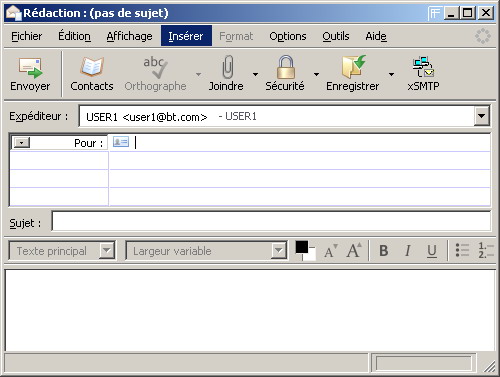500x377 pixels.
Task: Toggle bold formatting
Action: click(384, 251)
